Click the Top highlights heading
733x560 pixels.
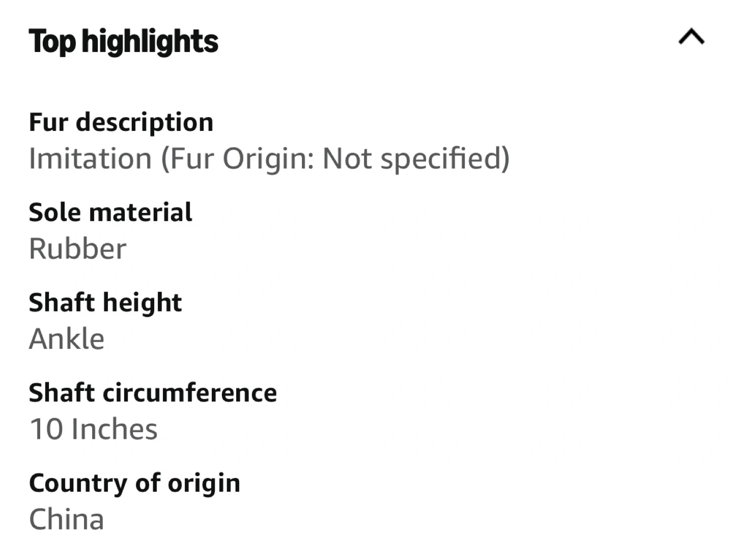tap(124, 42)
